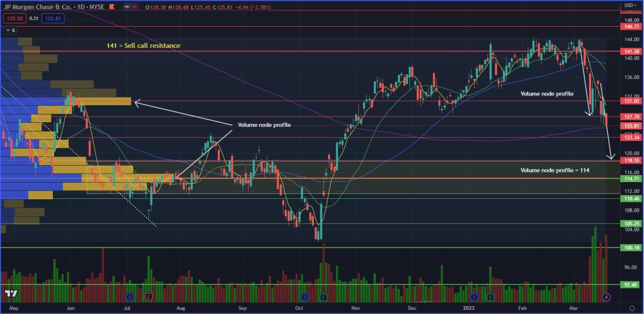This screenshot has width=644, height=314.
Task: Click the dividend D marker near Jul
Action: [x=129, y=297]
